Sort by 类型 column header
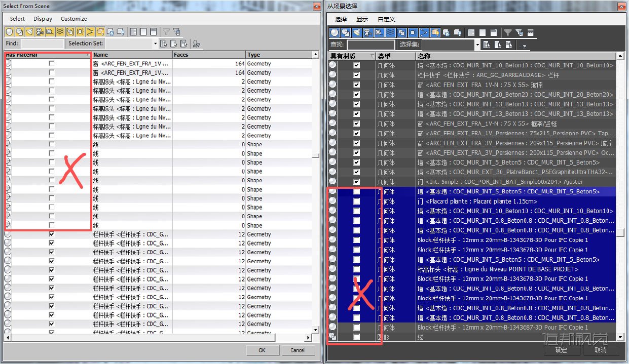This screenshot has height=364, width=629. pyautogui.click(x=396, y=56)
